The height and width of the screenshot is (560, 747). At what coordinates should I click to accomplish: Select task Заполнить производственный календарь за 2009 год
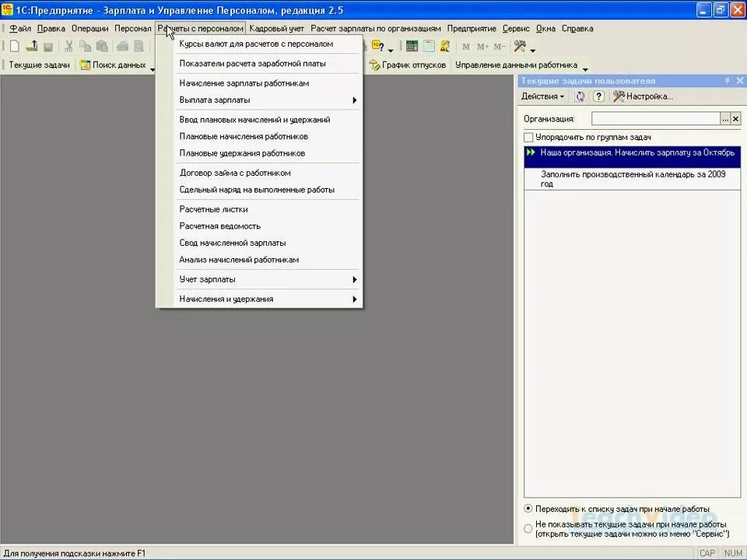point(632,179)
